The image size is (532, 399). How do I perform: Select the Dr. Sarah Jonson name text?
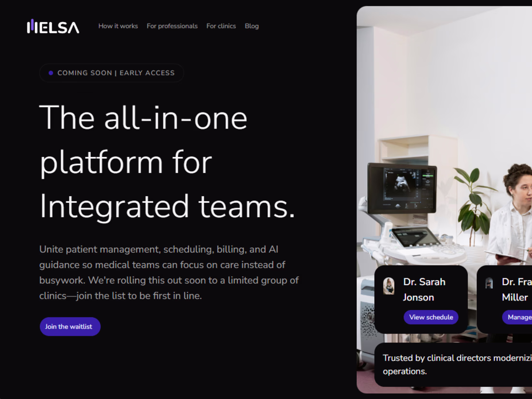[424, 289]
